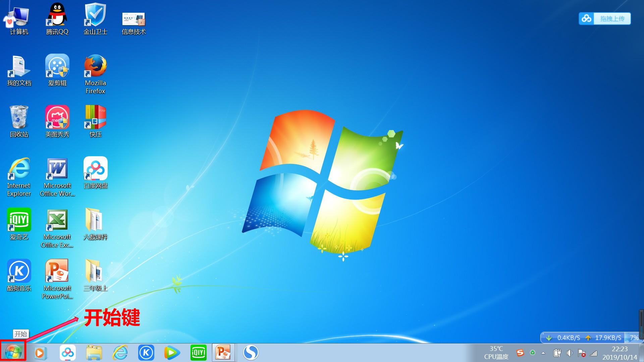The height and width of the screenshot is (362, 644).
Task: Select the iQIYI (爱奇艺) desktop icon
Action: pyautogui.click(x=19, y=224)
